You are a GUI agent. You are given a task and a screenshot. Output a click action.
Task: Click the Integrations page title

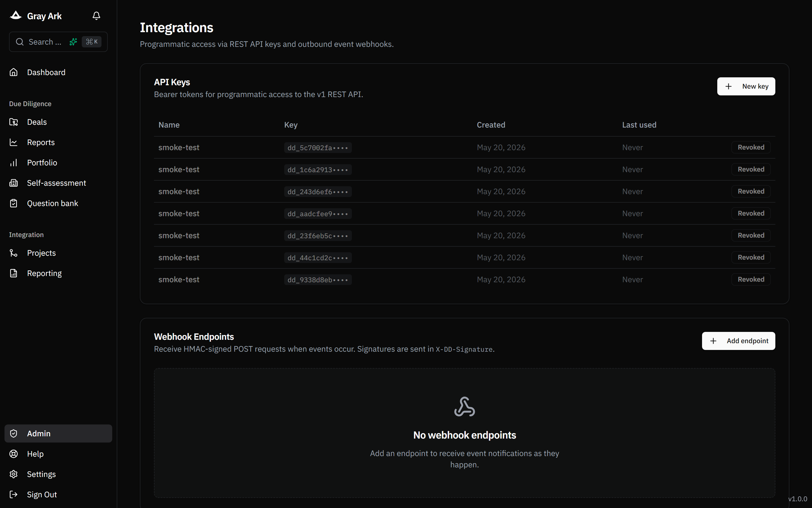point(176,28)
